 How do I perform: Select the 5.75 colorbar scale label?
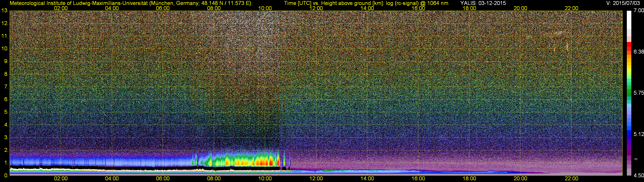pyautogui.click(x=638, y=93)
